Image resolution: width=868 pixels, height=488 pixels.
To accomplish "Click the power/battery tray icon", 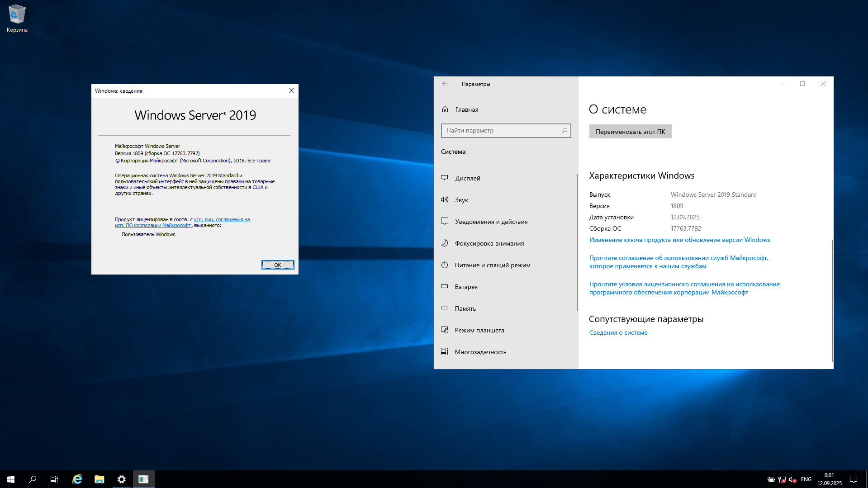I will (771, 479).
